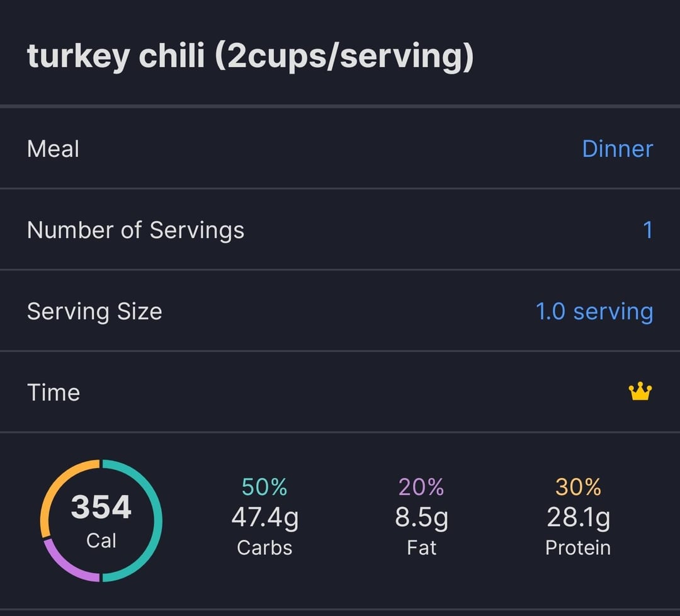Screen dimensions: 680x616
Task: Tap the 354 Cal macro ring chart
Action: coord(101,520)
